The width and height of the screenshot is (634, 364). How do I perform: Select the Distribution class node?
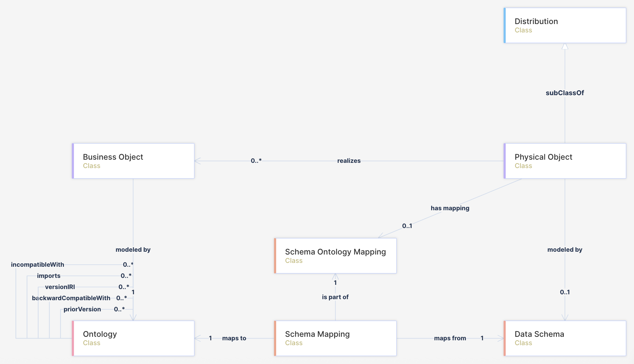[565, 25]
